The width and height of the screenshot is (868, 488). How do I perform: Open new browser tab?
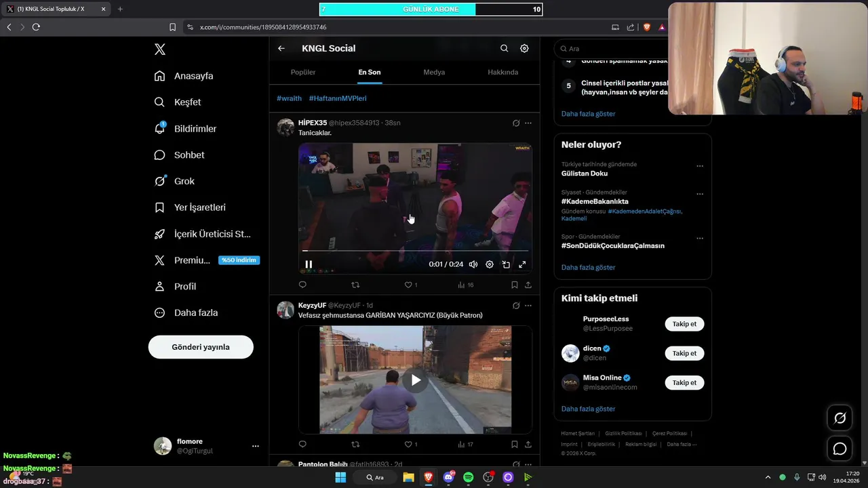pyautogui.click(x=120, y=9)
